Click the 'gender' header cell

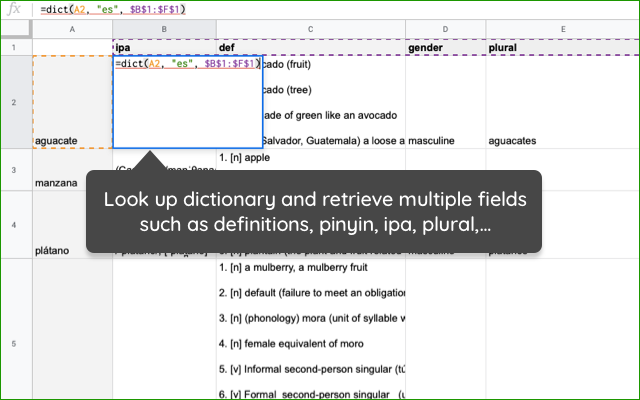[445, 47]
